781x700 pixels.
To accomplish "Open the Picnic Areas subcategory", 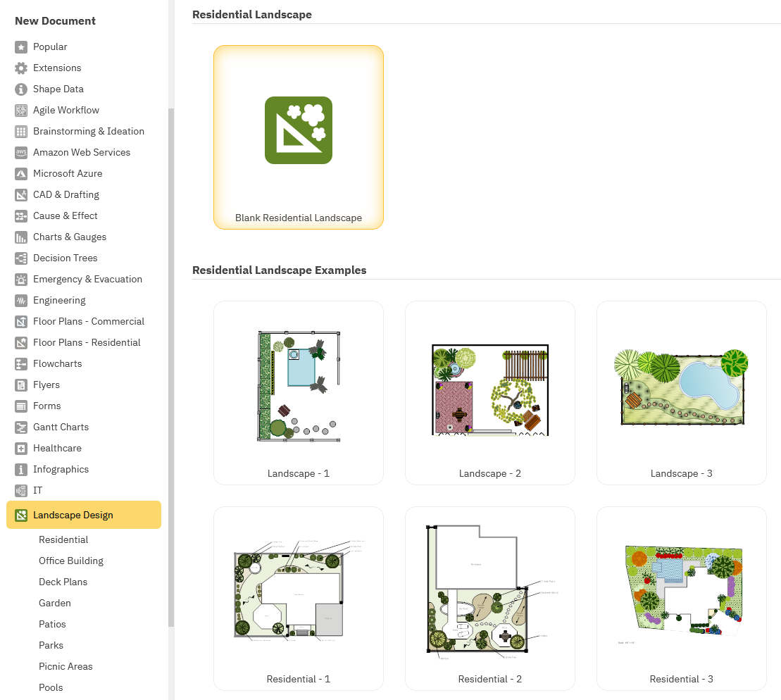I will [x=65, y=667].
